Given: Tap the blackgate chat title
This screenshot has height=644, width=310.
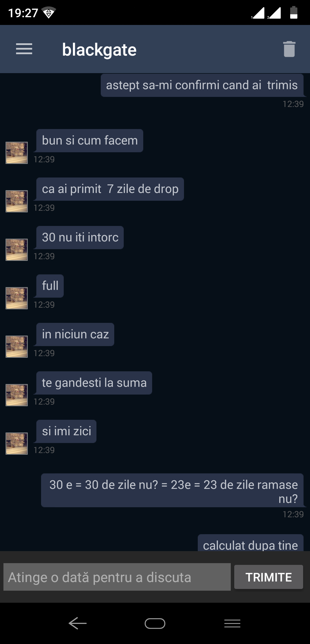Looking at the screenshot, I should click(x=99, y=50).
